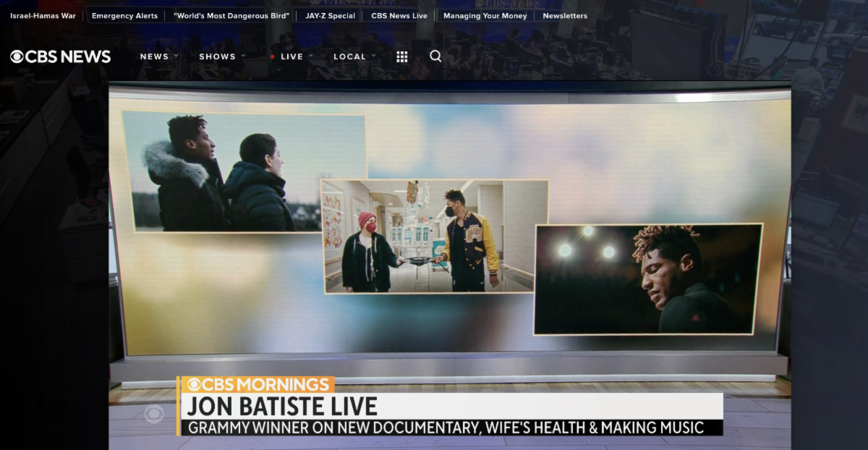Open the grid apps menu icon
Viewport: 868px width, 450px height.
tap(402, 56)
